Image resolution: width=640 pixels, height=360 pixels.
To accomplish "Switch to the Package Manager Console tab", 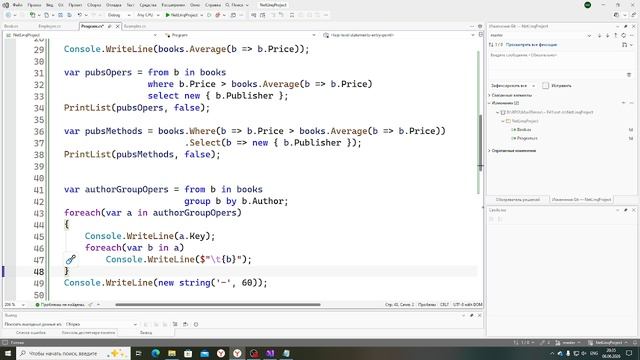I will click(x=88, y=333).
